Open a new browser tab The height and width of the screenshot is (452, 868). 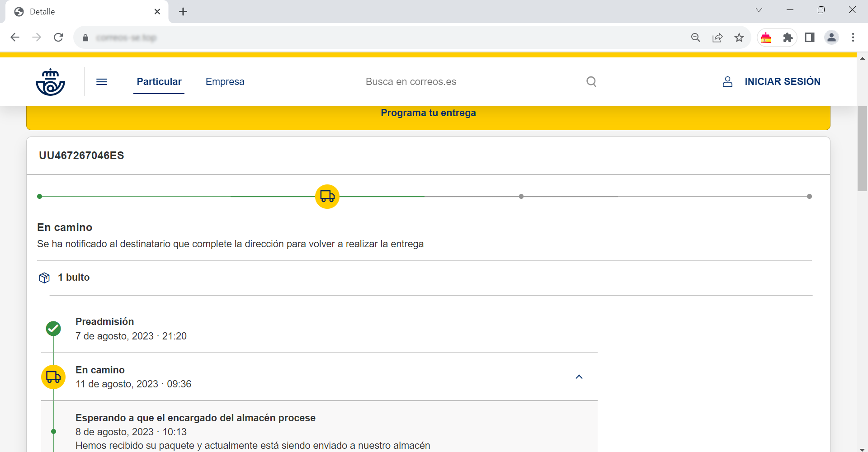[x=183, y=12]
